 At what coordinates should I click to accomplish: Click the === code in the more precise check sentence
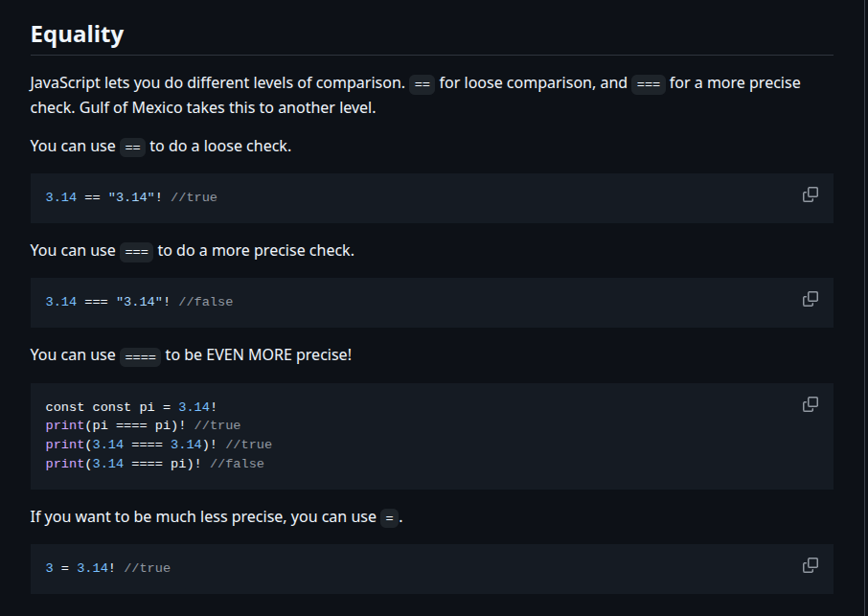(136, 252)
